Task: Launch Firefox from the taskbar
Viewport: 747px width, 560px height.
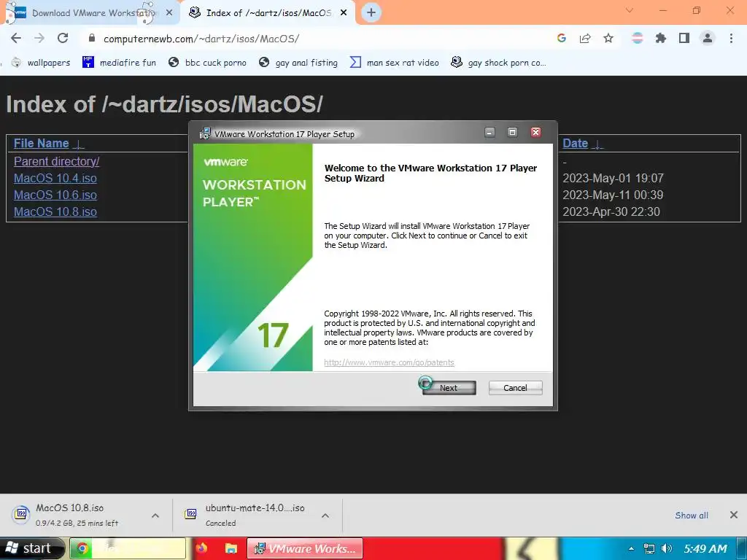Action: [201, 548]
